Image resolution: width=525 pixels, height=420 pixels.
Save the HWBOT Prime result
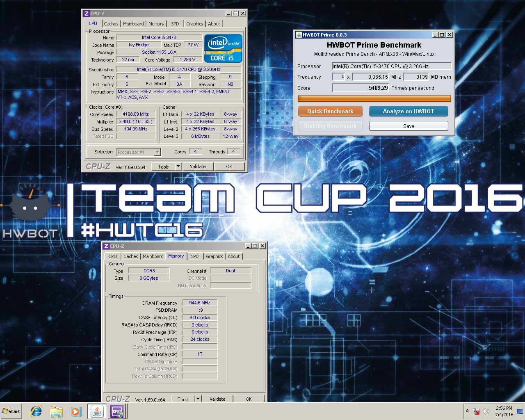tap(409, 126)
